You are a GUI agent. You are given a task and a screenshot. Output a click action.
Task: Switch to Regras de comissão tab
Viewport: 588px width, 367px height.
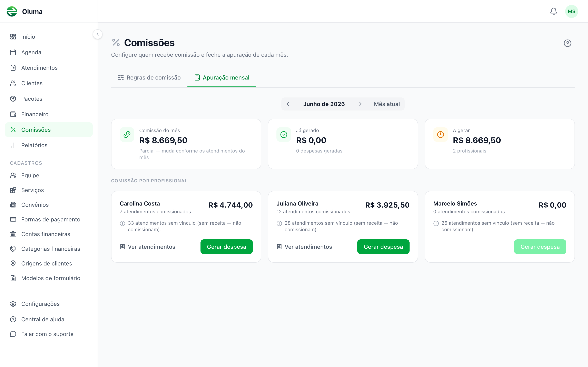coord(149,78)
